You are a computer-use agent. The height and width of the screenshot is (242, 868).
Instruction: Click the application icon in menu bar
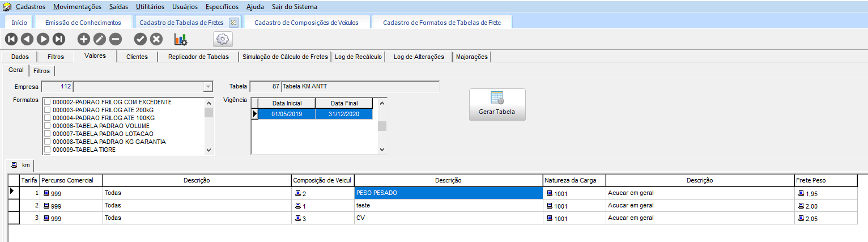point(7,7)
